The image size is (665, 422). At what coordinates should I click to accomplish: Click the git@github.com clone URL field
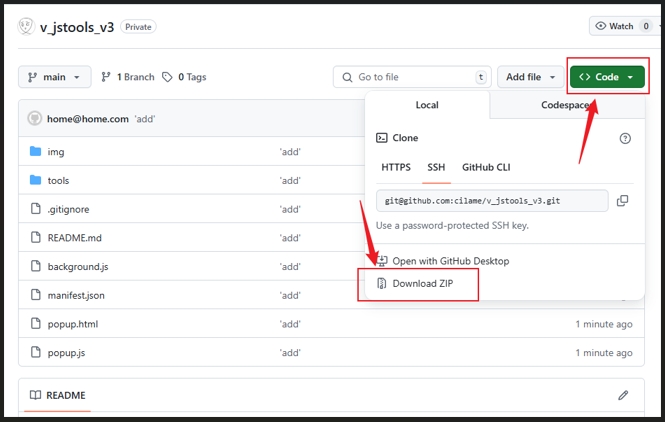click(492, 201)
